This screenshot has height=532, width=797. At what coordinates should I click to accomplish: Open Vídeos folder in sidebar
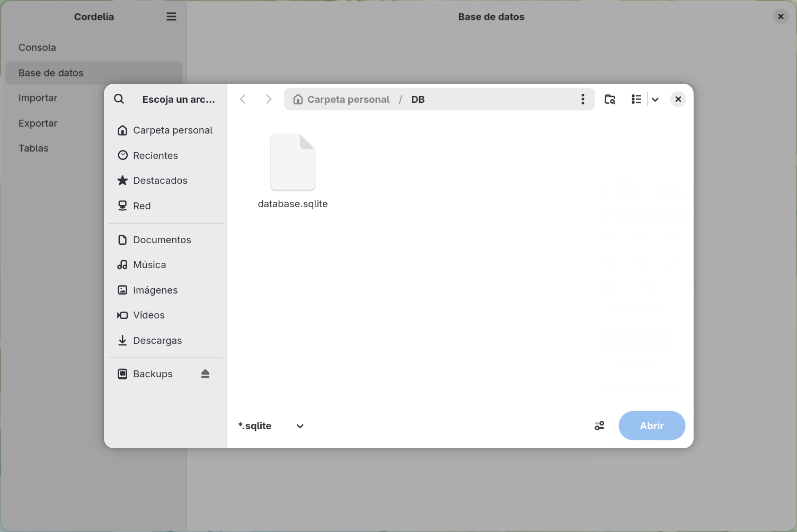point(165,315)
